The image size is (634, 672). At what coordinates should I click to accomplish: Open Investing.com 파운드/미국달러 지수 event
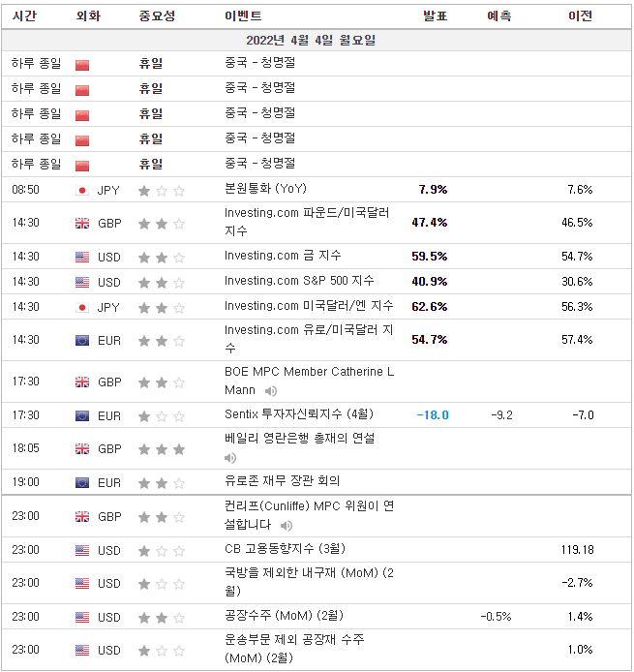point(307,222)
